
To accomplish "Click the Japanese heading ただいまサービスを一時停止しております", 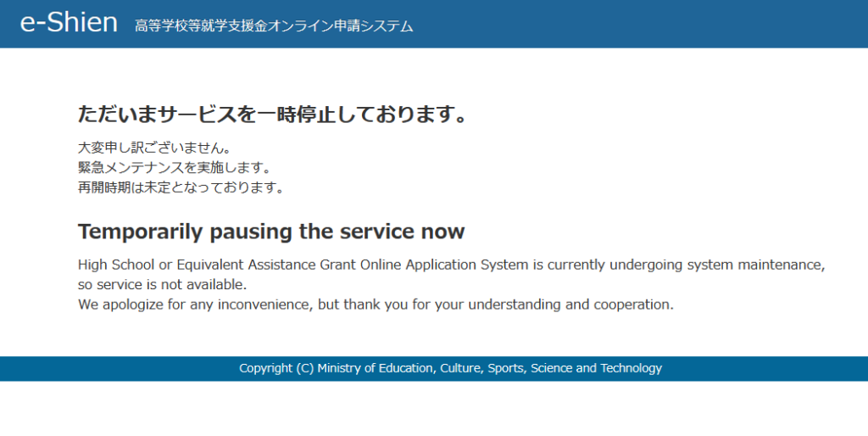I will pos(273,114).
